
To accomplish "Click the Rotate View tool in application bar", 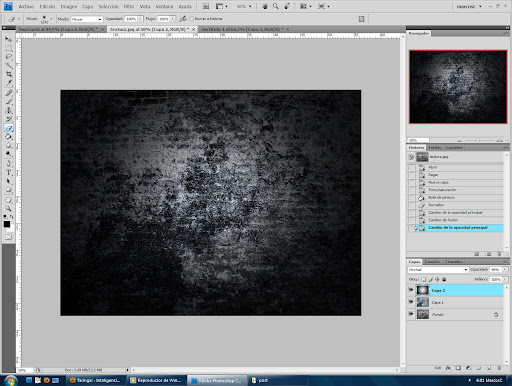I will tap(287, 6).
